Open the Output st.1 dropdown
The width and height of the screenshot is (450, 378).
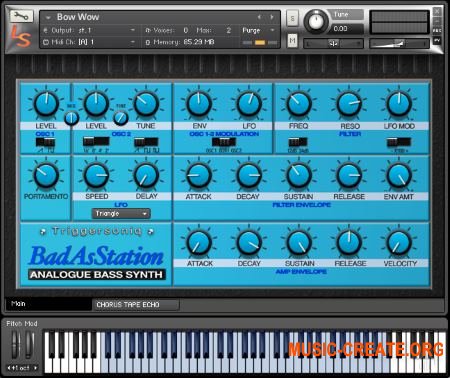(x=89, y=30)
